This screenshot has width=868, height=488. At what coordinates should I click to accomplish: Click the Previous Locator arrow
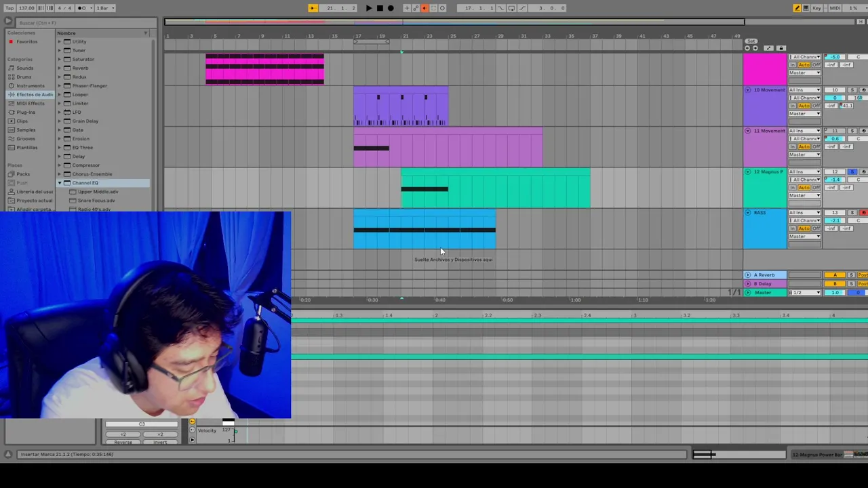[748, 48]
